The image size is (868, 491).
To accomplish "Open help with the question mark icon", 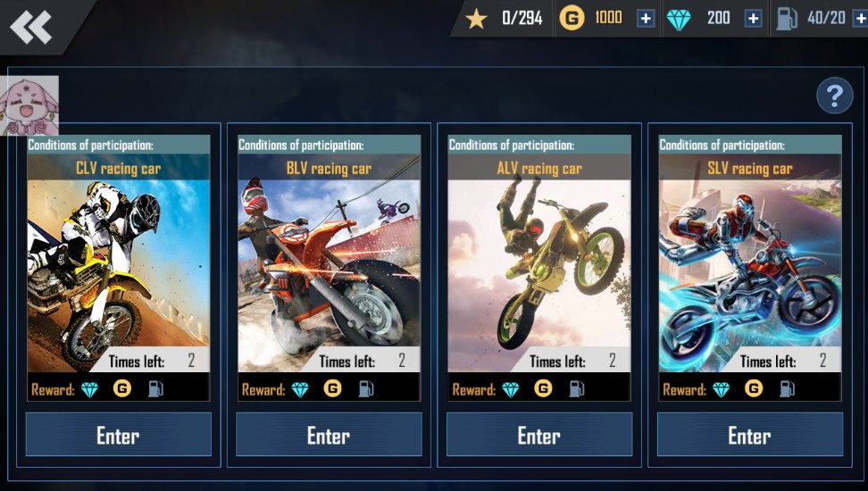I will (835, 96).
